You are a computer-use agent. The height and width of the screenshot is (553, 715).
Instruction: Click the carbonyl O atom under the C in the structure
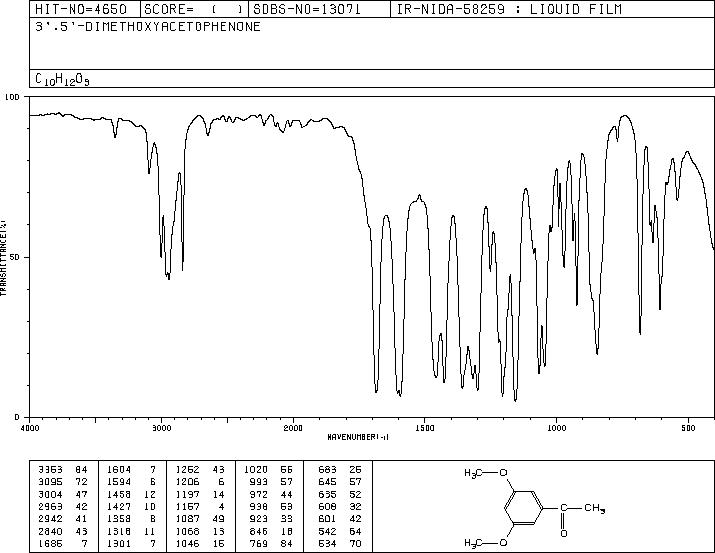564,533
